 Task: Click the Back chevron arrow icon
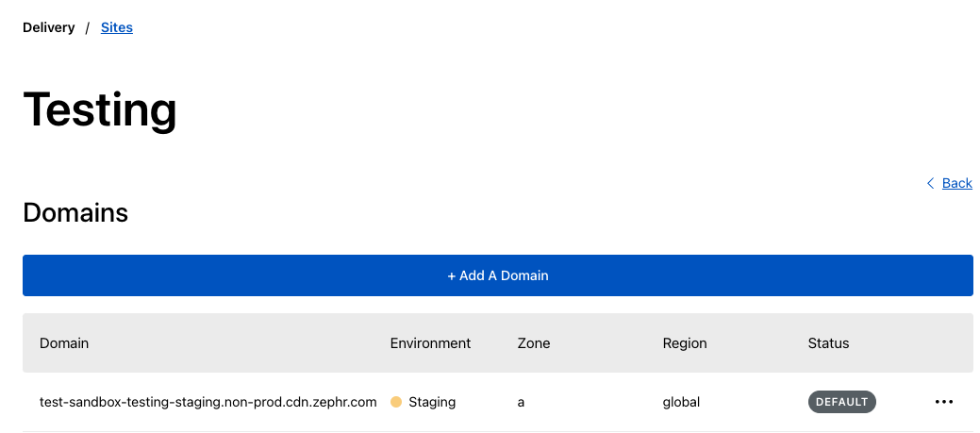point(930,183)
